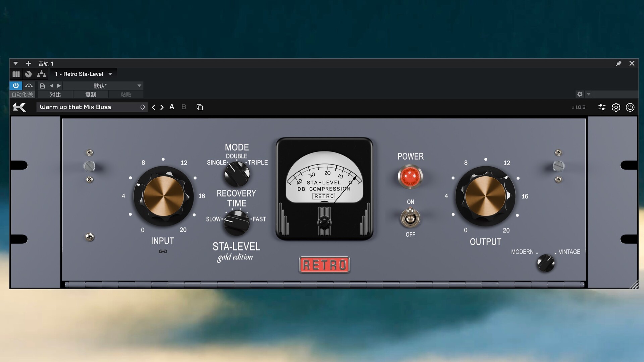The image size is (644, 362).
Task: Click the small black knob below the meter
Action: coord(324,222)
